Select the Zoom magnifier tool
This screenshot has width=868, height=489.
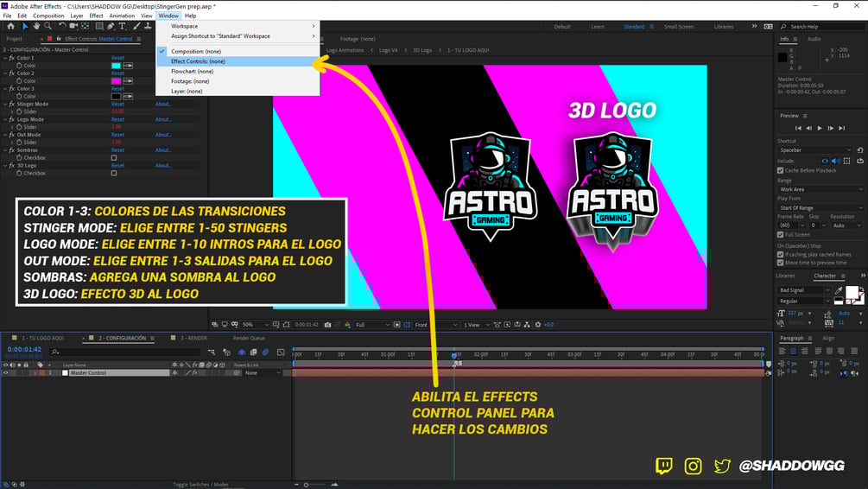click(x=48, y=26)
